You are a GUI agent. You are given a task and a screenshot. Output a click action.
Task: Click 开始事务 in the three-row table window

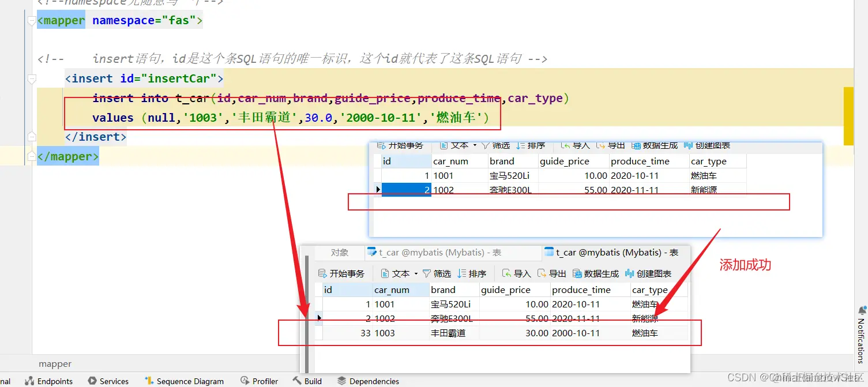coord(341,273)
